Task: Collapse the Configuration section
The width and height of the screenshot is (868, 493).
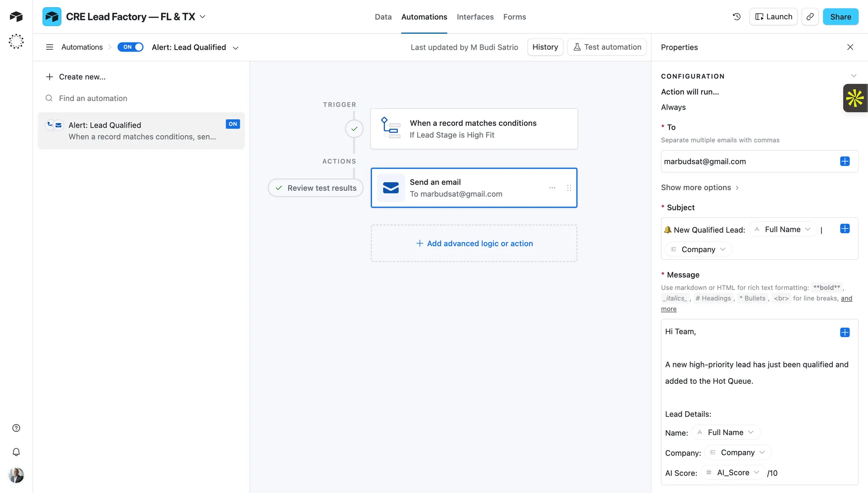Action: [x=854, y=75]
